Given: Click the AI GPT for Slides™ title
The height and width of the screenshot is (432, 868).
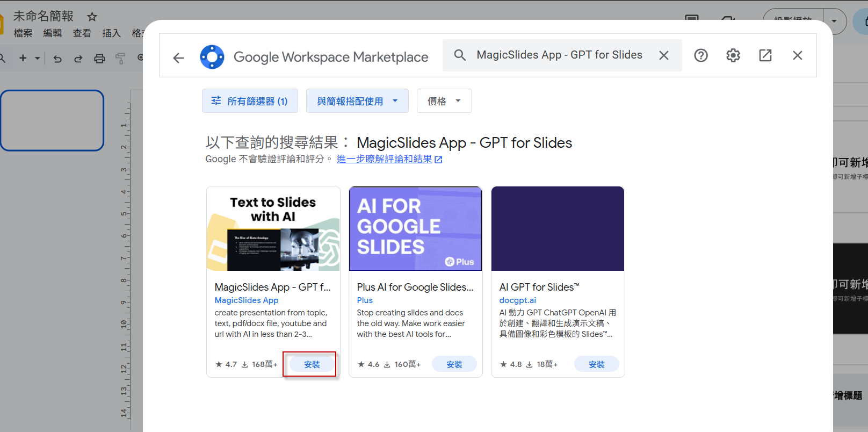Looking at the screenshot, I should pyautogui.click(x=539, y=287).
